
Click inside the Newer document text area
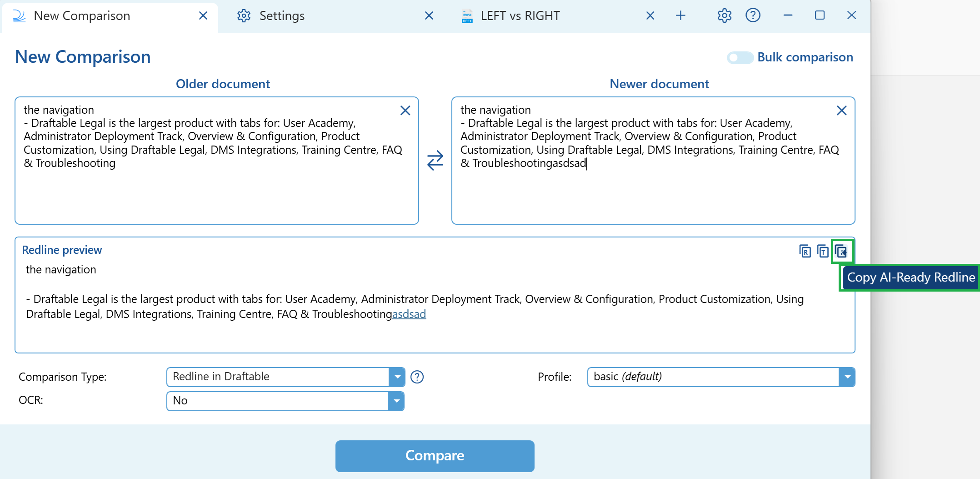653,160
